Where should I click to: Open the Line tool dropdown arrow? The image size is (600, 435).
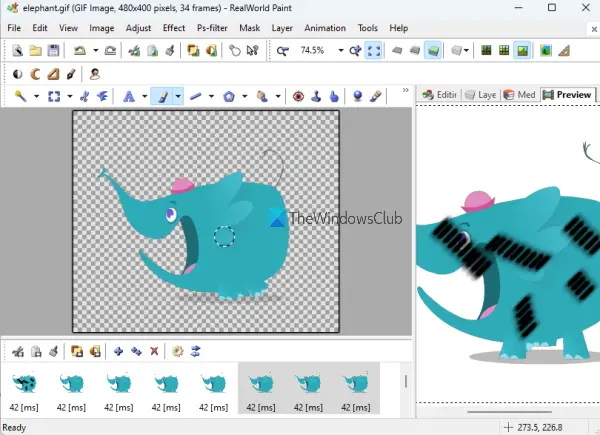211,96
